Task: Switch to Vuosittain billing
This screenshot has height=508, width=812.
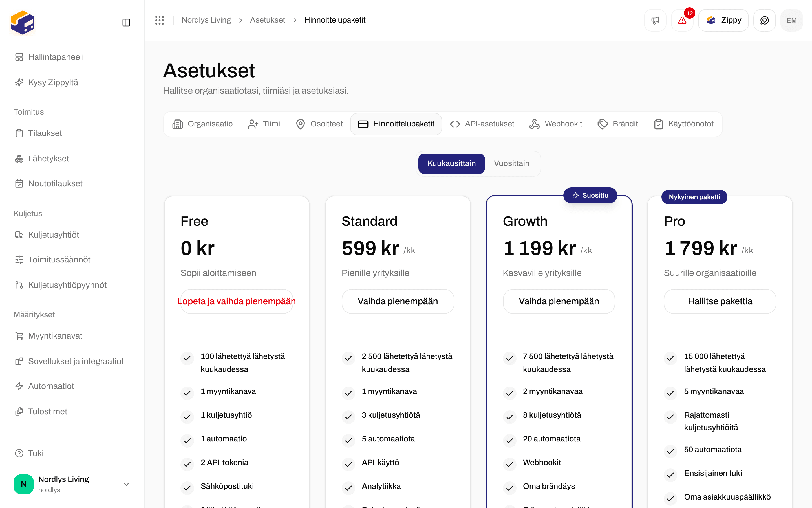Action: pos(511,163)
